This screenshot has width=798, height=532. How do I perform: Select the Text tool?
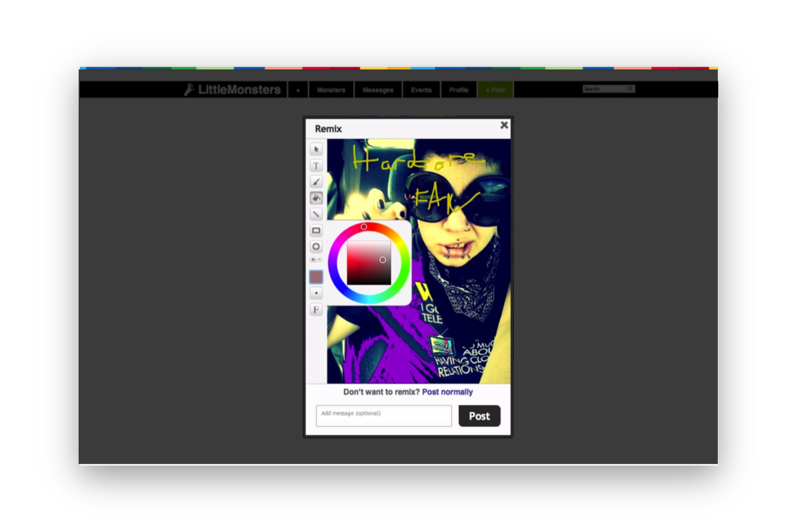pyautogui.click(x=316, y=166)
